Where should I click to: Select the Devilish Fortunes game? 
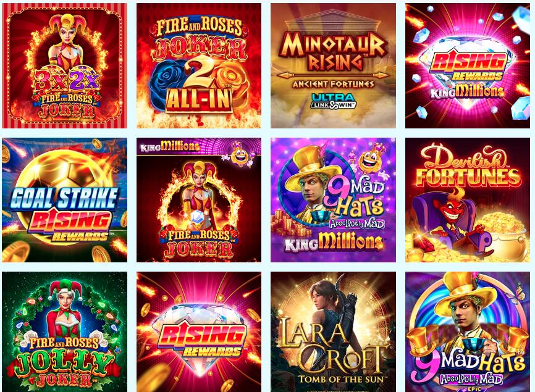[x=468, y=200]
